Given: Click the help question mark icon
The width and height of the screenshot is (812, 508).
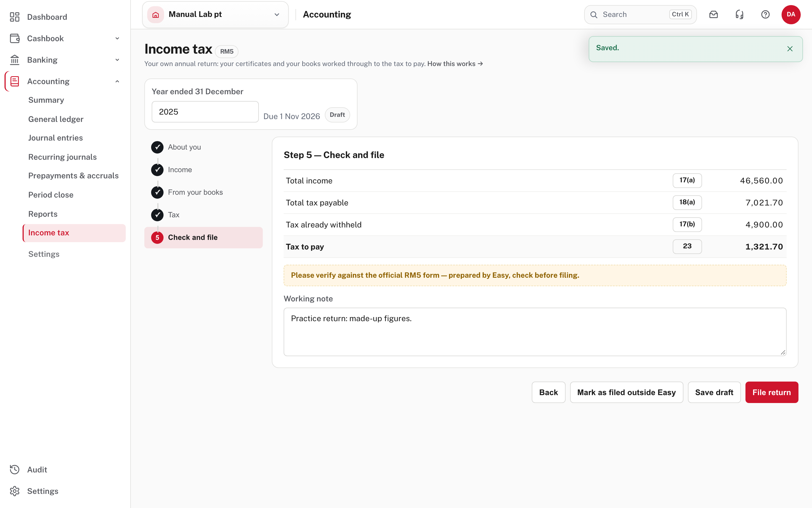Looking at the screenshot, I should coord(765,14).
